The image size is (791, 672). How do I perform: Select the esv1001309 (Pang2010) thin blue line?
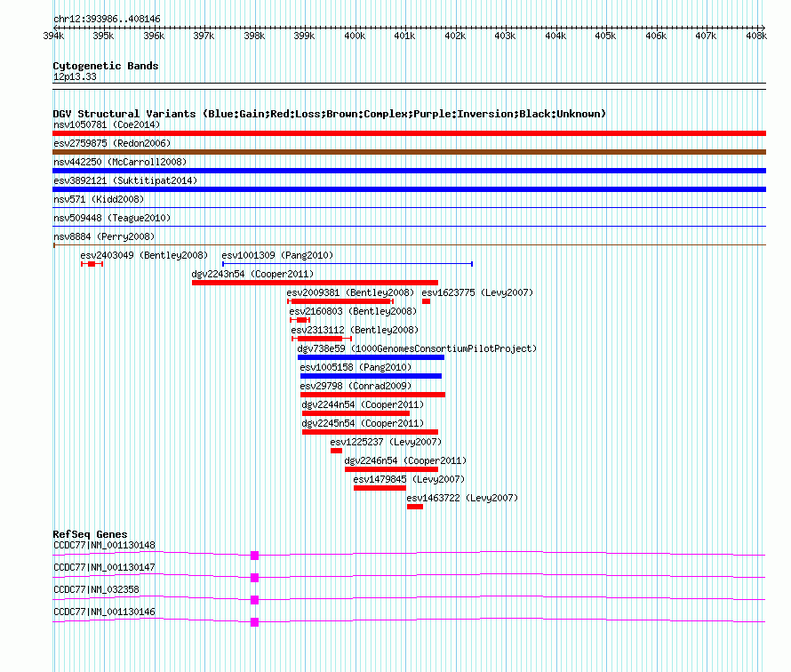[x=347, y=264]
